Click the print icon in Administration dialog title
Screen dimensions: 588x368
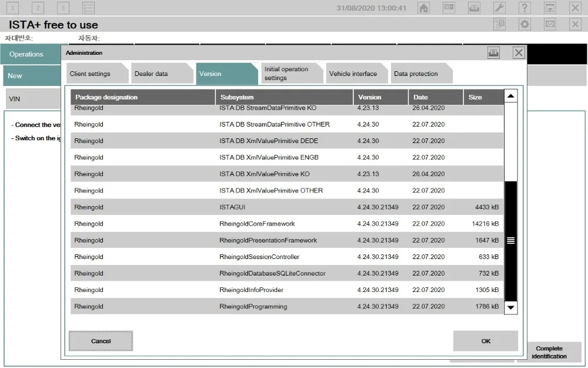coord(493,53)
